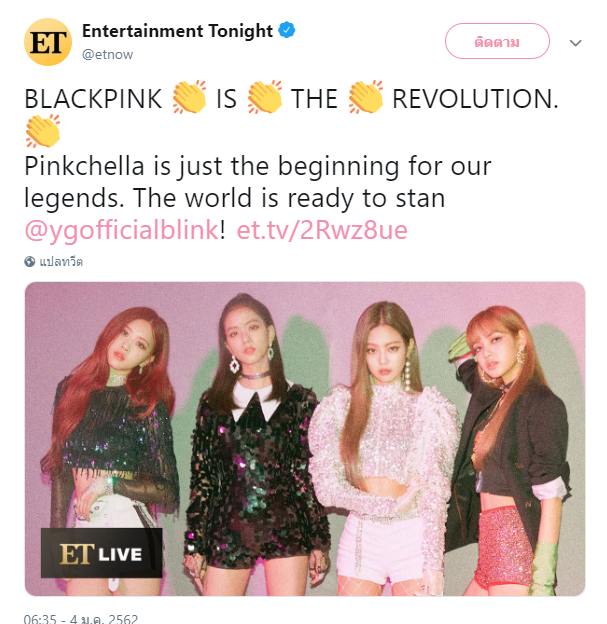The width and height of the screenshot is (607, 624).
Task: Follow the account with the ติดตาม button
Action: [x=497, y=41]
